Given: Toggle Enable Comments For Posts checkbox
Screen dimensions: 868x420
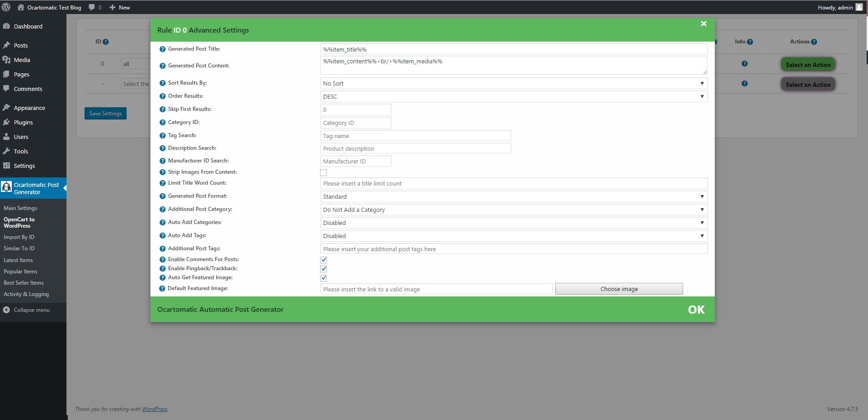Looking at the screenshot, I should (324, 260).
